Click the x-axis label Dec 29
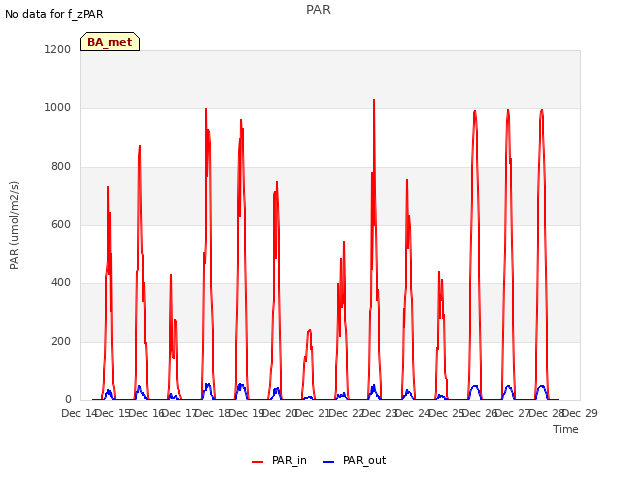This screenshot has height=480, width=640. point(580,413)
